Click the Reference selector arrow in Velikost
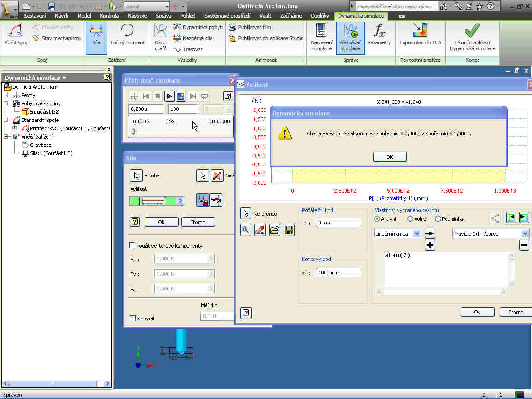The image size is (532, 399). [x=246, y=213]
